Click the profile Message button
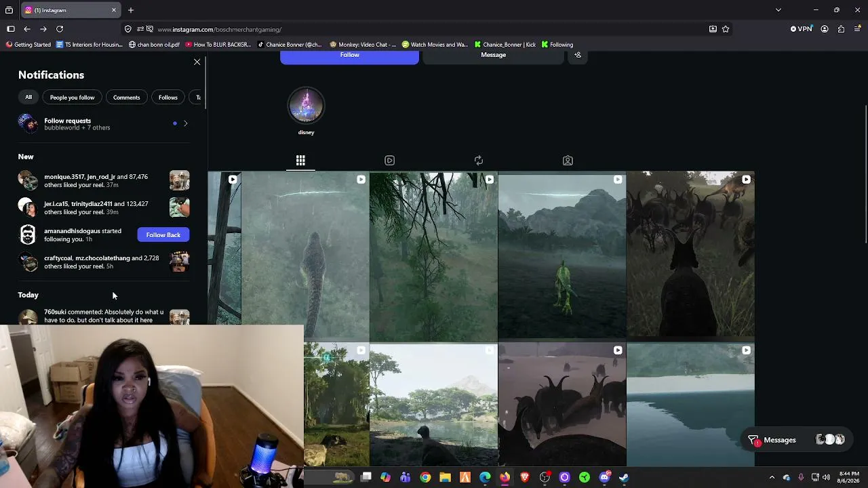The width and height of the screenshot is (868, 488). coord(493,56)
